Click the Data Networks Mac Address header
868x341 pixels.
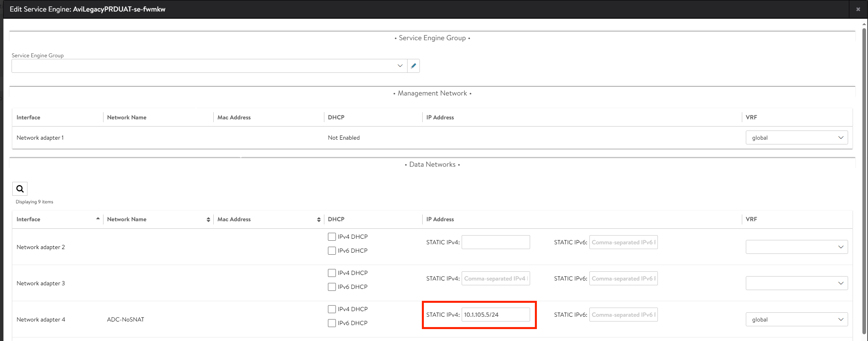pyautogui.click(x=234, y=219)
